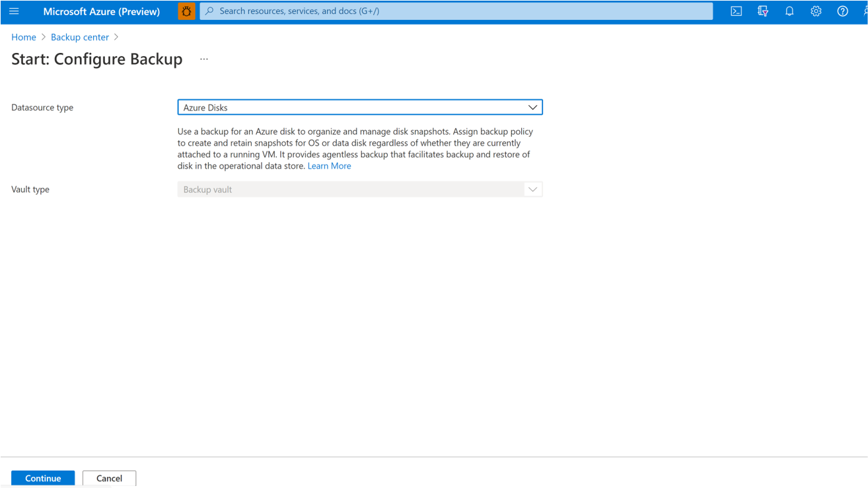Click the Microsoft Azure (Preview) logo

101,11
